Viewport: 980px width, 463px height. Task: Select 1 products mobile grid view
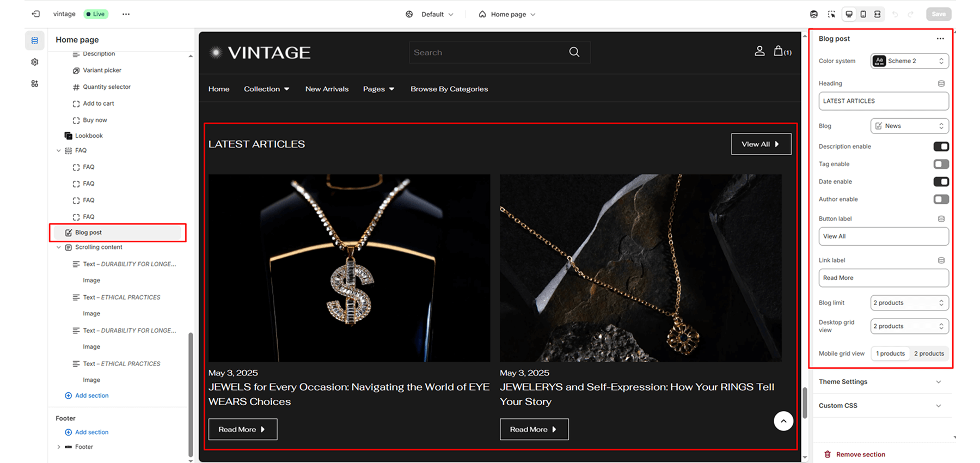[890, 354]
